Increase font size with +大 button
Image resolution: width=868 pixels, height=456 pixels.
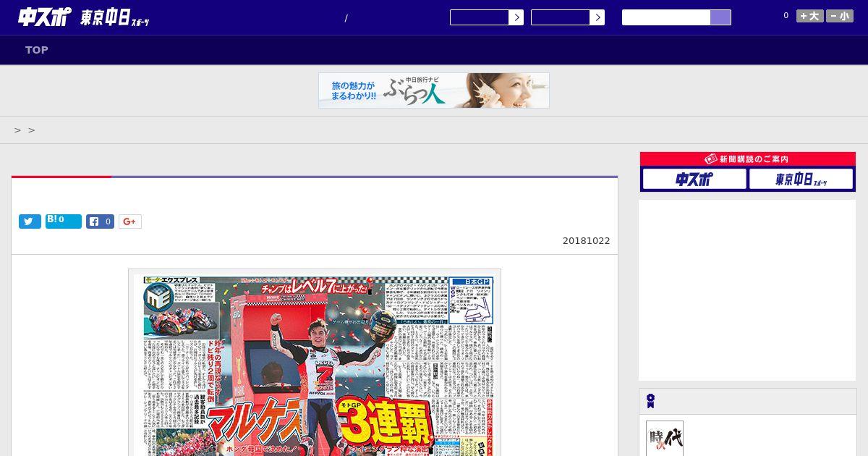click(810, 16)
